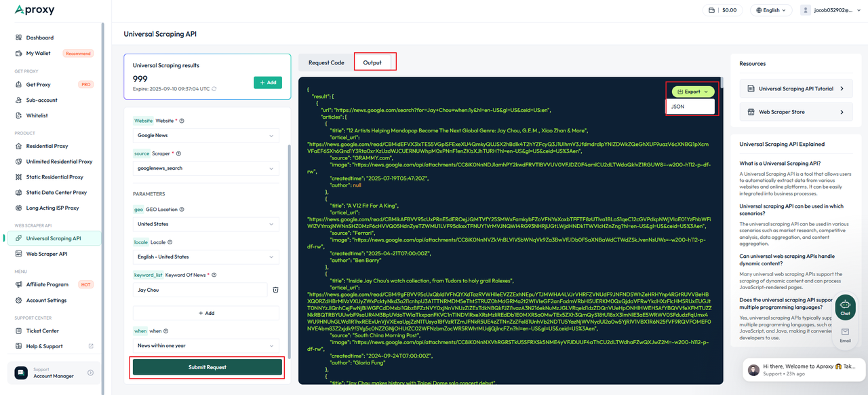Open Web Scraper API
868x395 pixels.
click(x=47, y=254)
